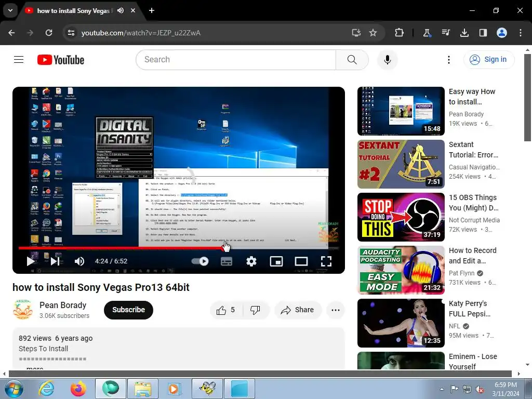The height and width of the screenshot is (399, 532).
Task: Open Windows Start menu orb
Action: 13,389
